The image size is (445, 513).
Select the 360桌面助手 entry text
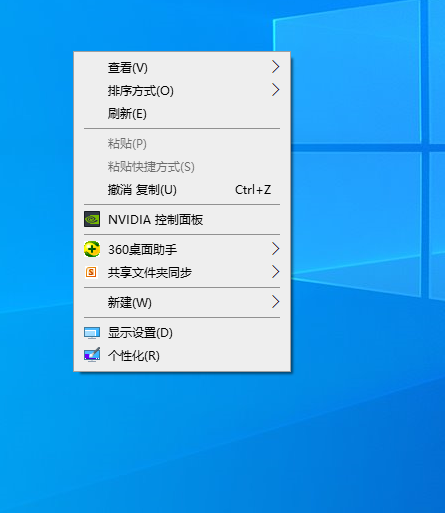point(142,249)
